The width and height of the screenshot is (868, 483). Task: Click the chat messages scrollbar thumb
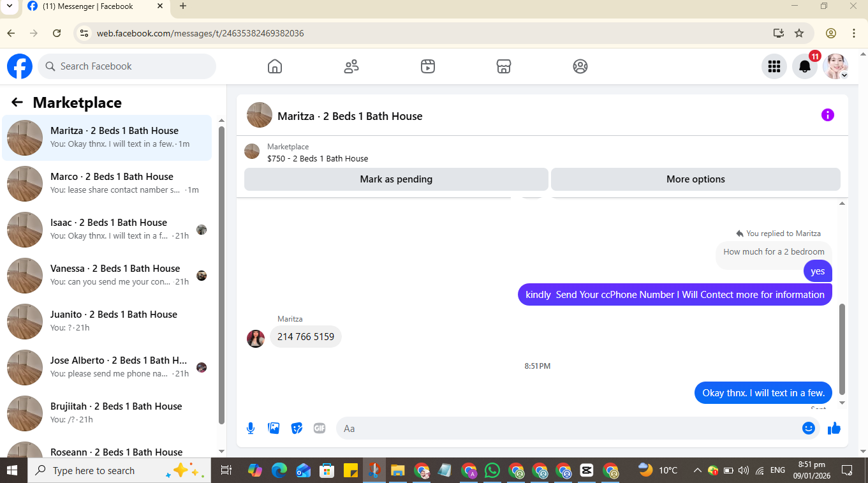842,350
